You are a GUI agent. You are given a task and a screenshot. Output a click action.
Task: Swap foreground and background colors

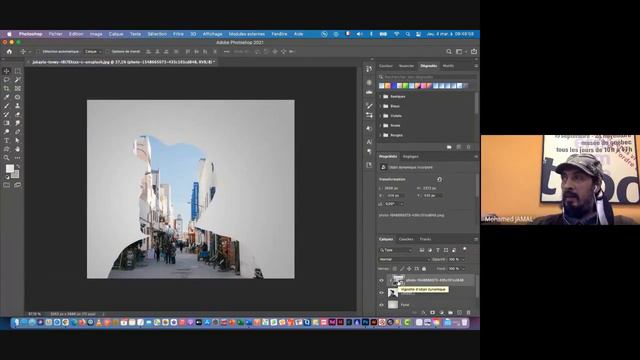point(18,167)
